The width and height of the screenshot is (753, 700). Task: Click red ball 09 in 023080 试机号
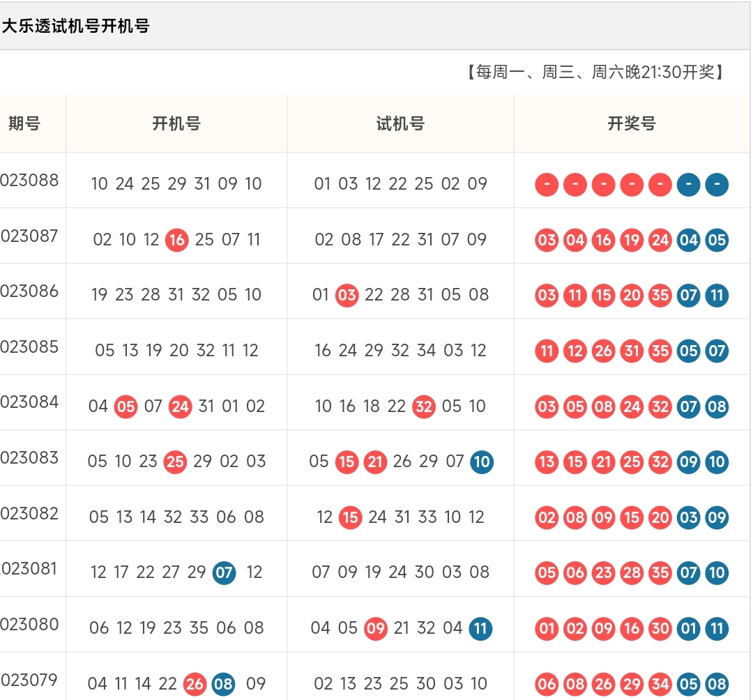[x=376, y=628]
